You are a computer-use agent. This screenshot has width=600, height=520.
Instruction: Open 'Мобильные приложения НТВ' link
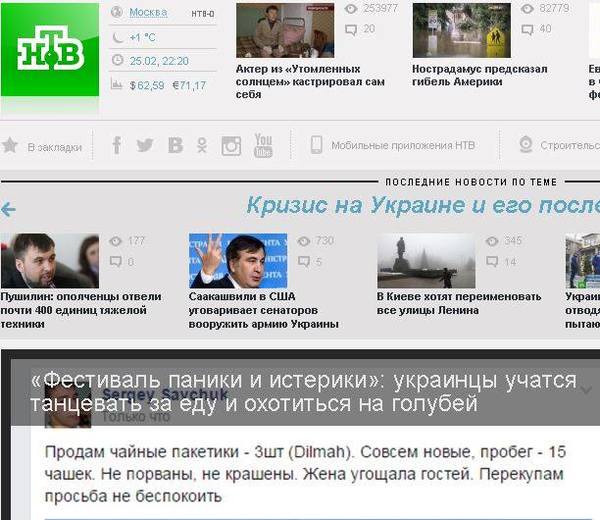click(x=403, y=145)
